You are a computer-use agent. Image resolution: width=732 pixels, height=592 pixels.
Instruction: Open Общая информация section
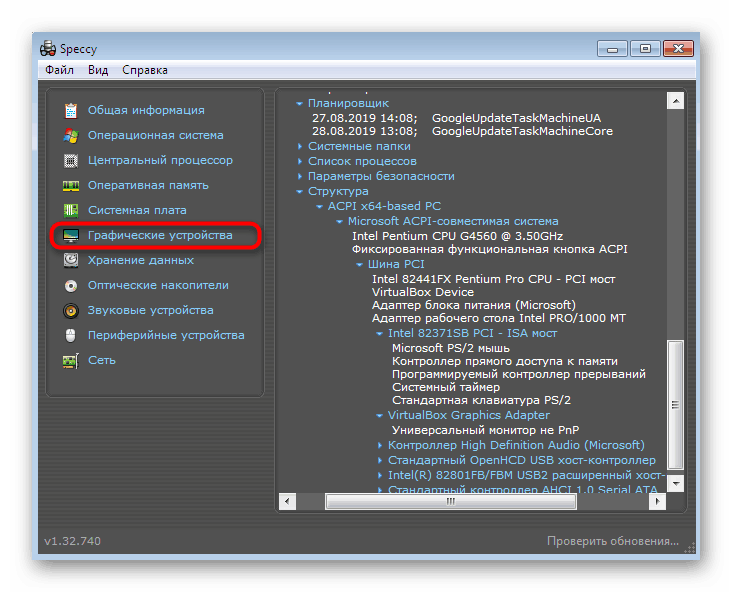[x=146, y=110]
